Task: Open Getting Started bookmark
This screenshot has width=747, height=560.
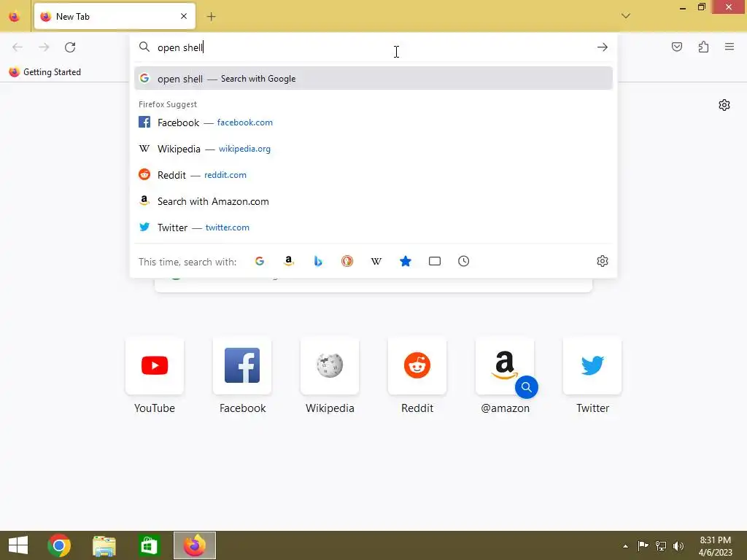Action: (45, 72)
